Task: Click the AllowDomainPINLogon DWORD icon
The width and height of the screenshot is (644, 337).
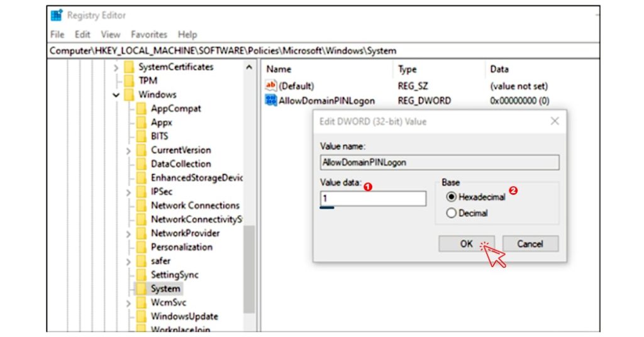Action: pos(270,100)
